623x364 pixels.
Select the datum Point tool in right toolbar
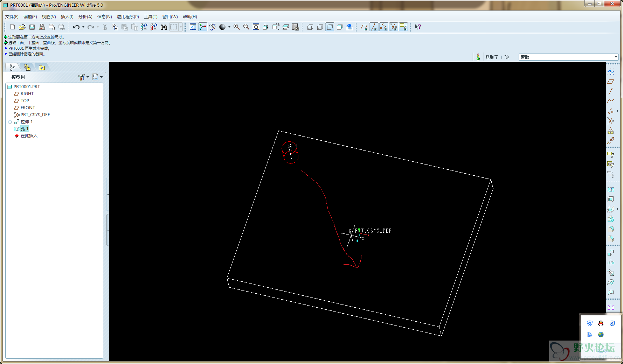coord(611,111)
